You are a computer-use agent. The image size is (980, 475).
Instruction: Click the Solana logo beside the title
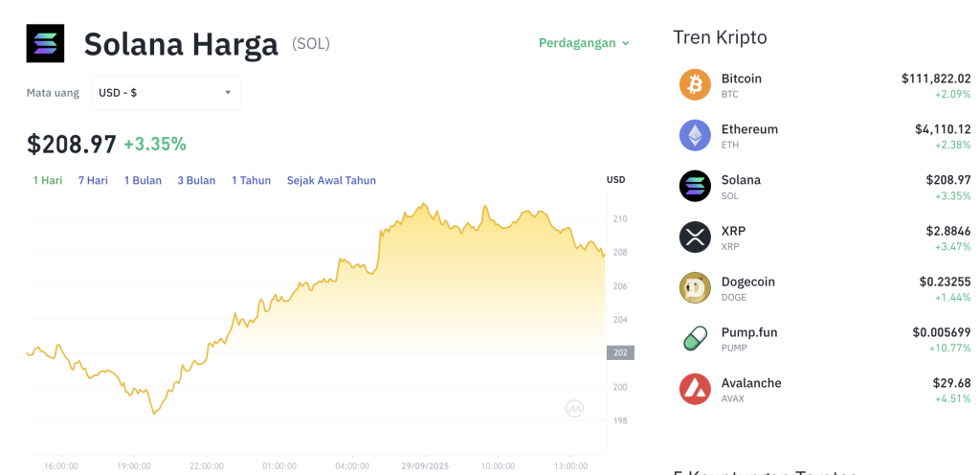click(x=45, y=43)
